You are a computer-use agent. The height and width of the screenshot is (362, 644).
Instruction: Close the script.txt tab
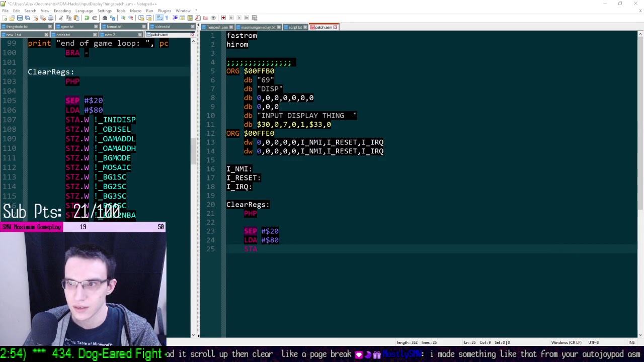coord(305,27)
